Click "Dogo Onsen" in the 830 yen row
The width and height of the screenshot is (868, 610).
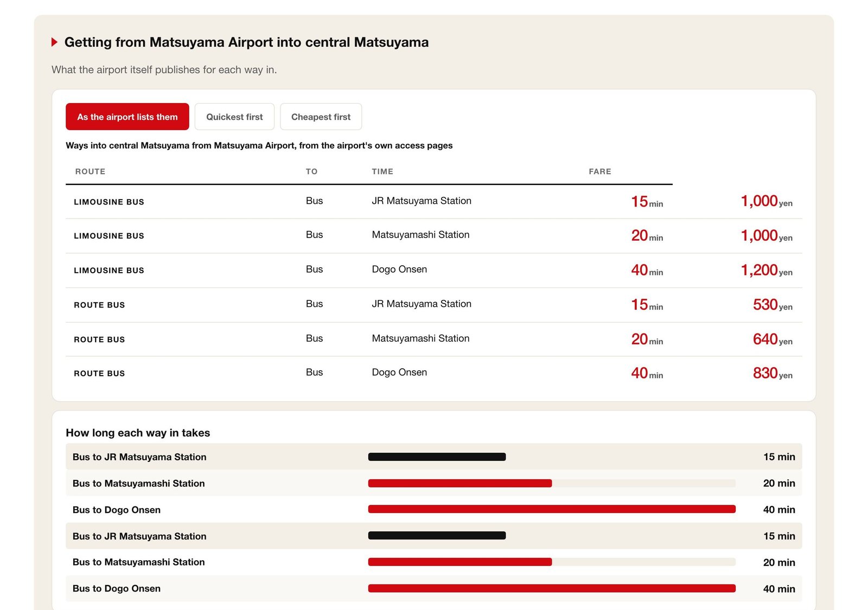point(399,373)
